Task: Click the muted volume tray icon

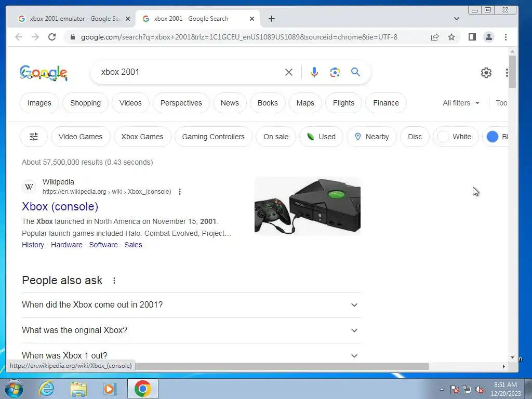Action: coord(480,390)
